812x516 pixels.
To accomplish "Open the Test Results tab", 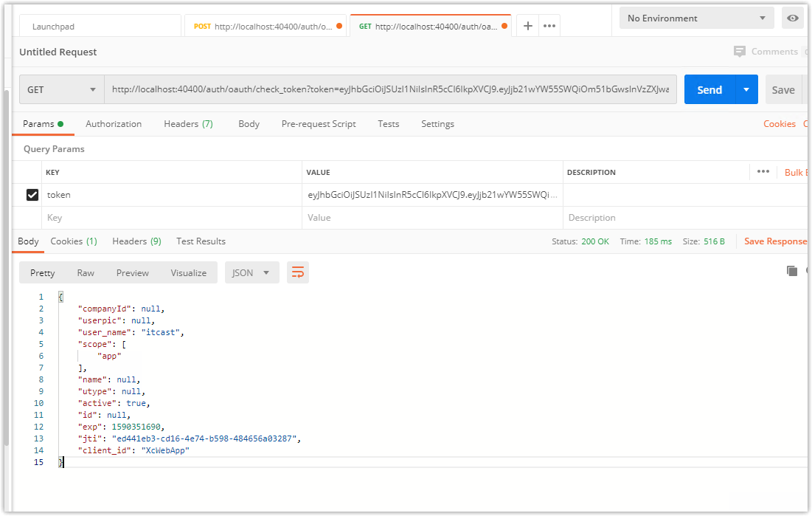I will coord(201,241).
